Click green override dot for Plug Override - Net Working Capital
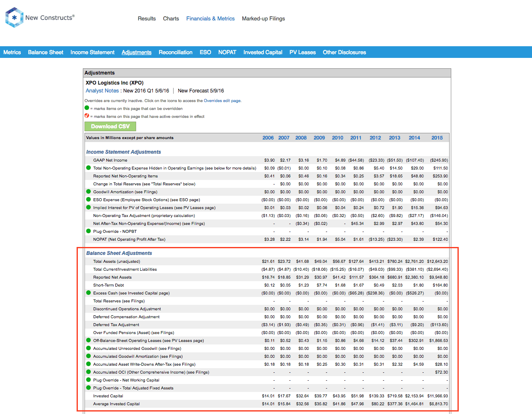 coord(88,380)
